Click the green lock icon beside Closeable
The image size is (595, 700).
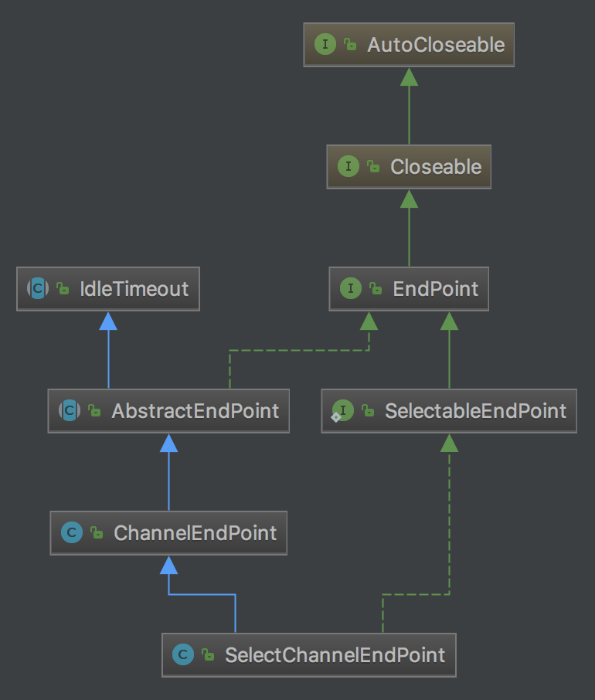[x=373, y=168]
